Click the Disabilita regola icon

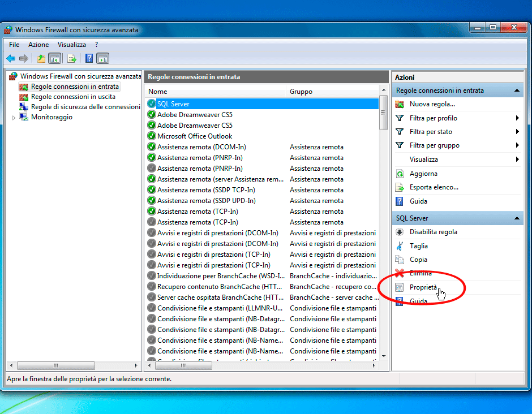[x=400, y=232]
